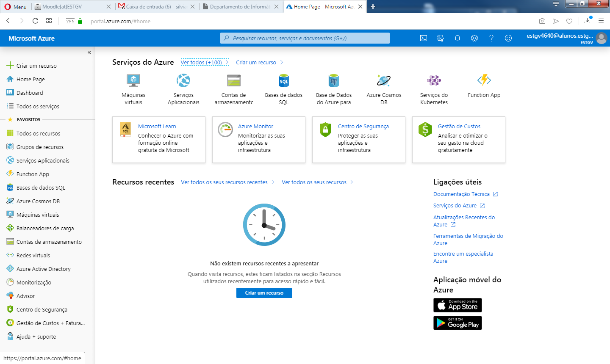Show notifications via the bell icon
The width and height of the screenshot is (610, 364).
[457, 38]
